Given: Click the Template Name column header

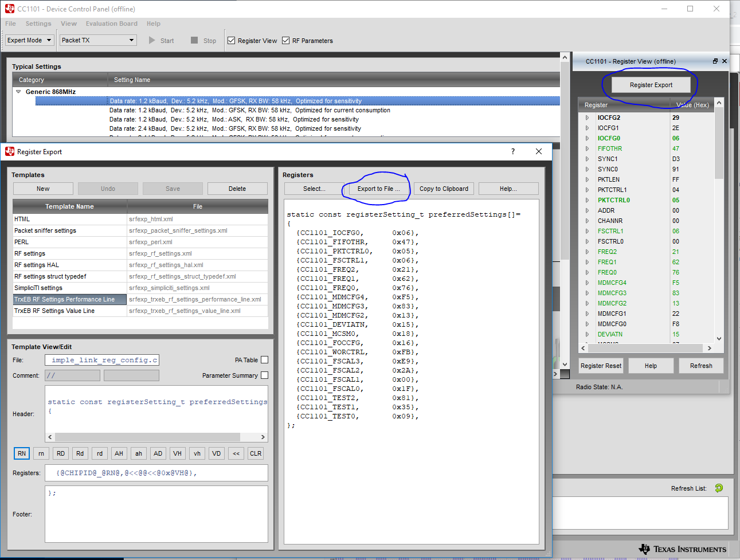Looking at the screenshot, I should [x=69, y=206].
